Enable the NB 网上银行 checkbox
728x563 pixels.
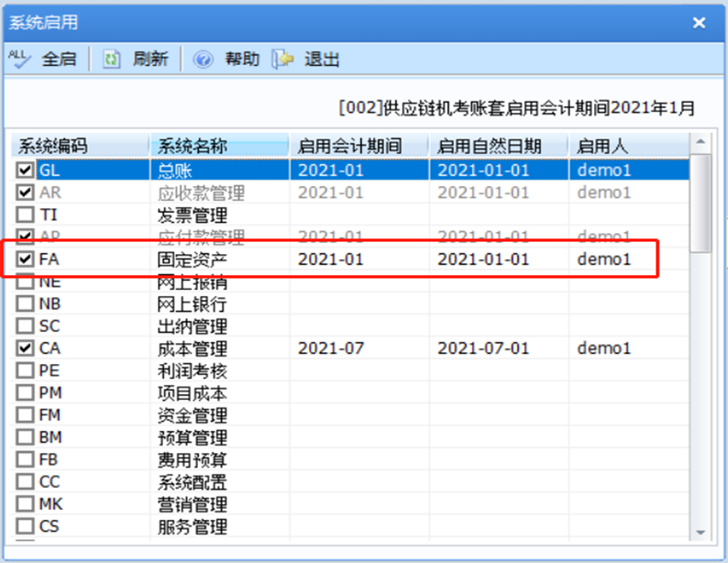coord(25,304)
